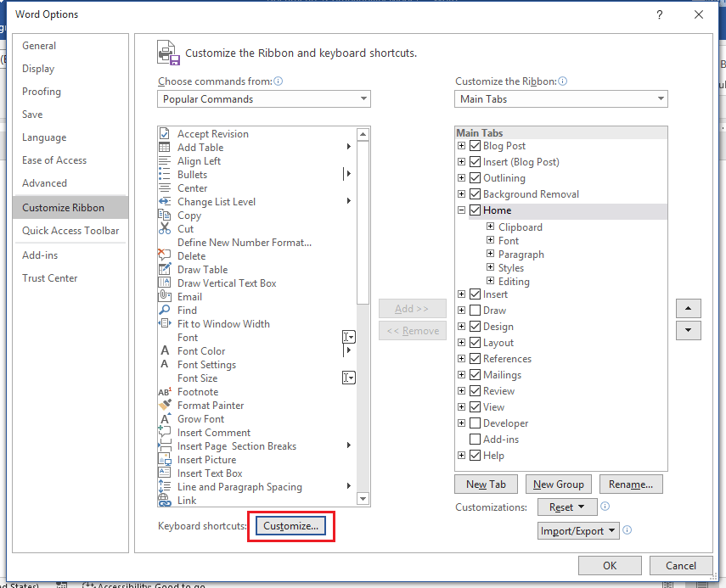Viewport: 726px width, 588px height.
Task: Click the Fit to Window Width icon
Action: (165, 323)
